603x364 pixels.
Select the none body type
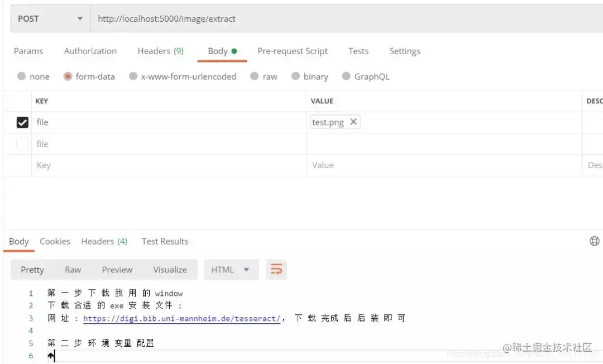21,76
